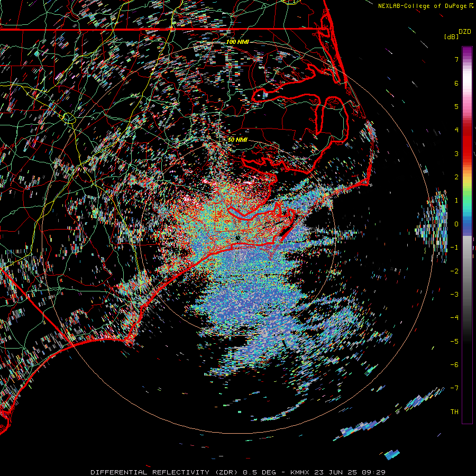Click the "-4" value on the color scale
Viewport: 476px width, 476px height.
pyautogui.click(x=454, y=318)
